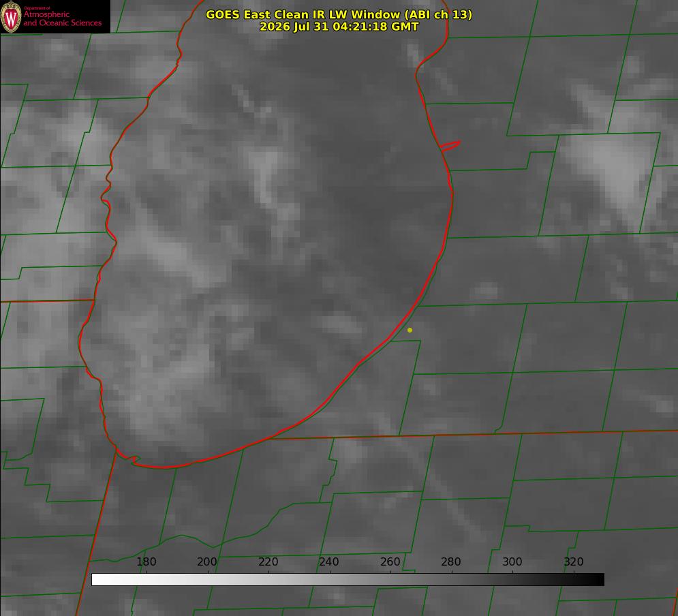This screenshot has height=616, width=678.
Task: Click the small red inlet on east shoreline
Action: point(450,146)
